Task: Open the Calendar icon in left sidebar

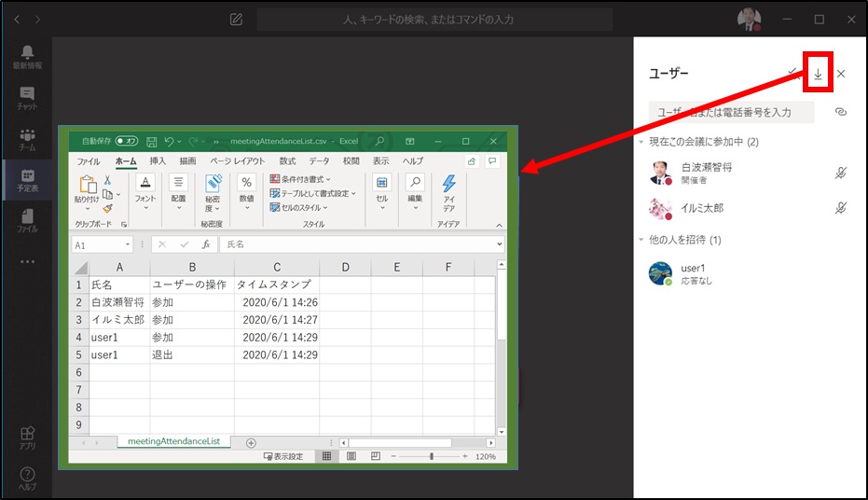Action: coord(27,180)
